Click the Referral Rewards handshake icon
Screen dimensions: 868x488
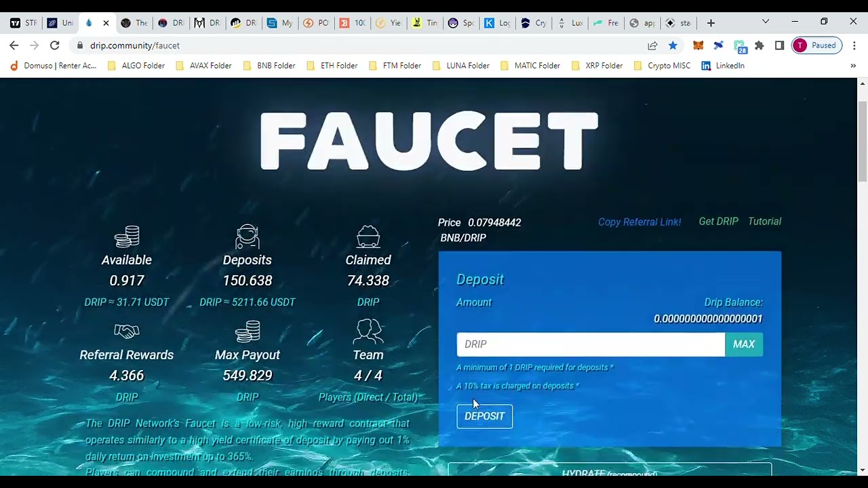click(127, 331)
